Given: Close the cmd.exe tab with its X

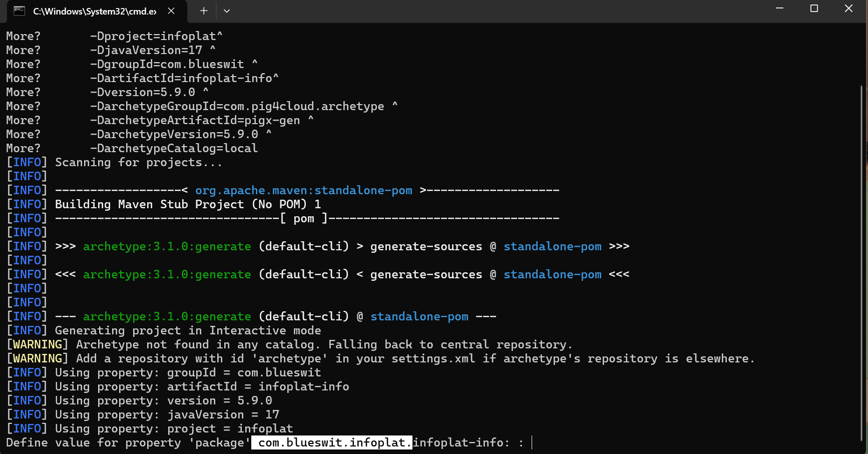Looking at the screenshot, I should (x=171, y=11).
